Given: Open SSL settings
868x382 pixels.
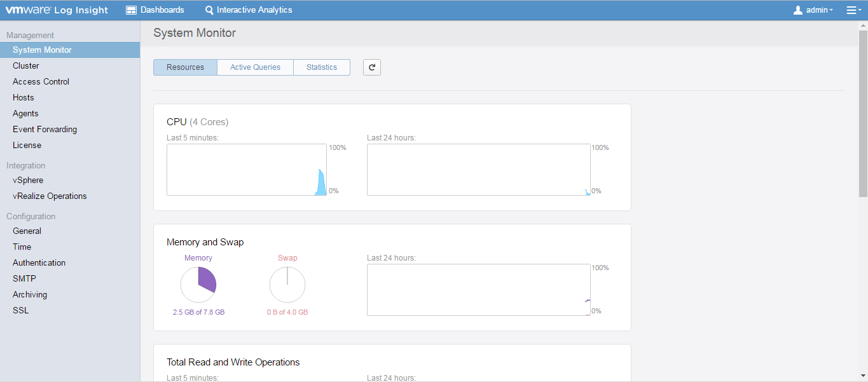Looking at the screenshot, I should point(20,310).
